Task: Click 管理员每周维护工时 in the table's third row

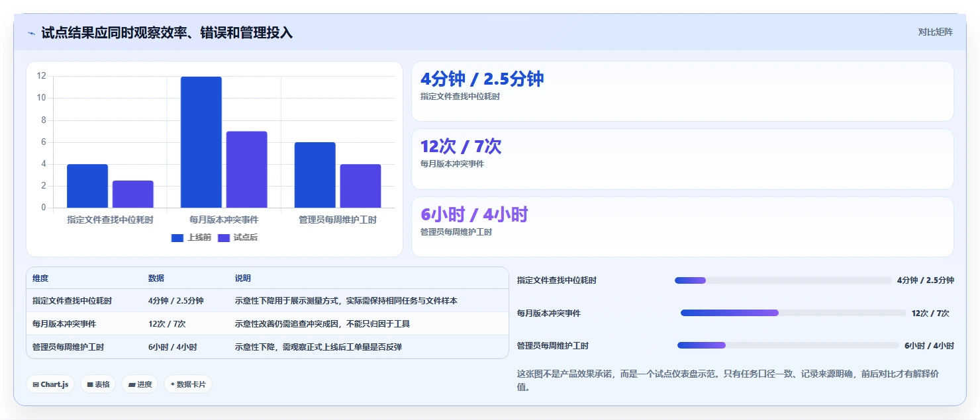Action: click(x=68, y=347)
